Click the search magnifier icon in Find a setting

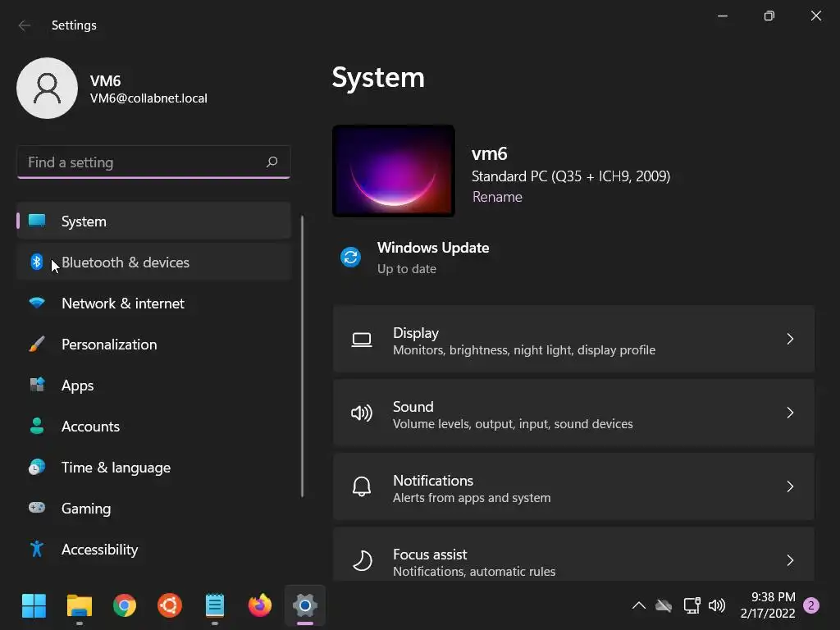click(x=272, y=162)
